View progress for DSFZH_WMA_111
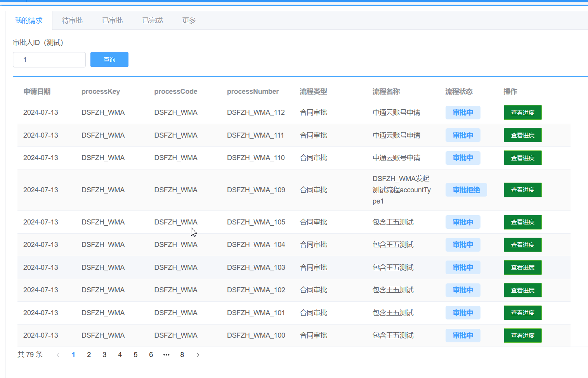Viewport: 588px width, 378px height. 522,135
